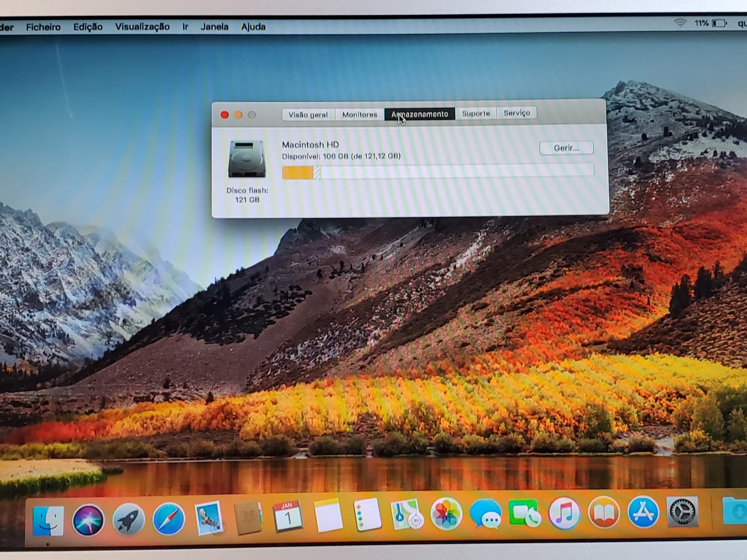The width and height of the screenshot is (747, 560).
Task: Open Contacts book icon in Dock
Action: 248,517
